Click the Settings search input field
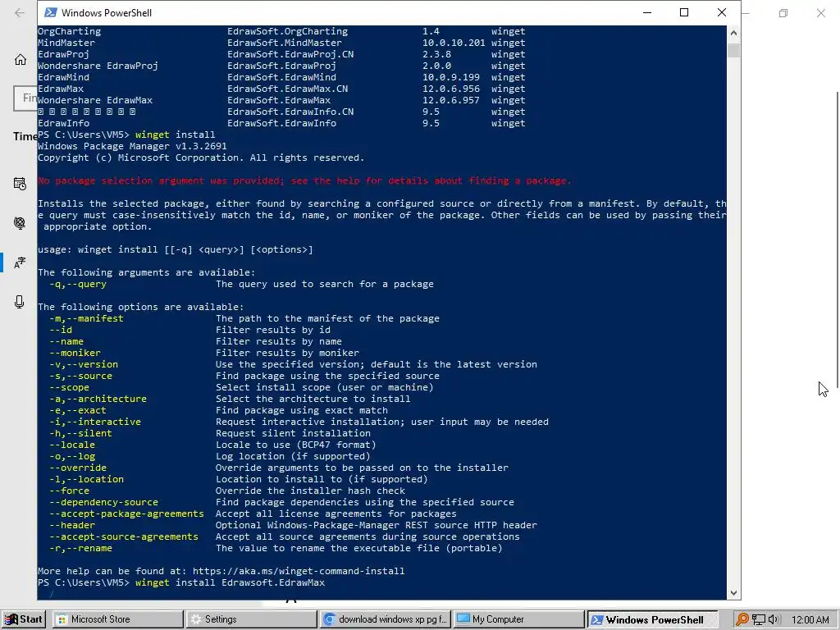Screen dimensions: 840x630 click(x=25, y=98)
